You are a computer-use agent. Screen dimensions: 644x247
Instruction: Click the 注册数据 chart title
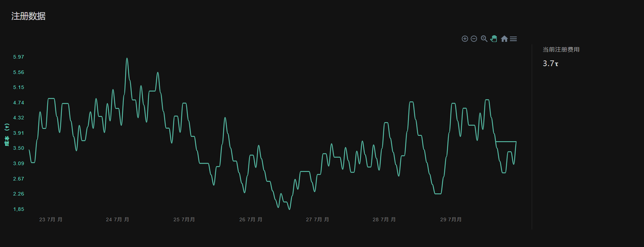coord(29,16)
